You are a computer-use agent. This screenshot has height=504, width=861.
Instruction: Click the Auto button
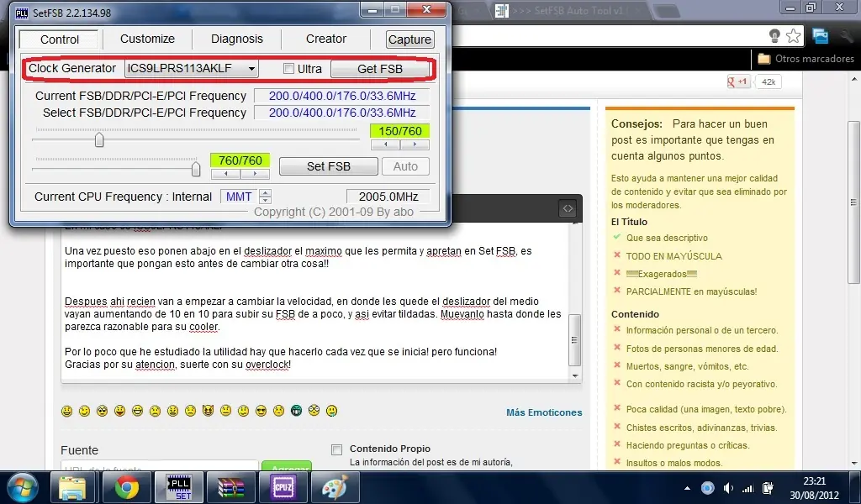[405, 166]
